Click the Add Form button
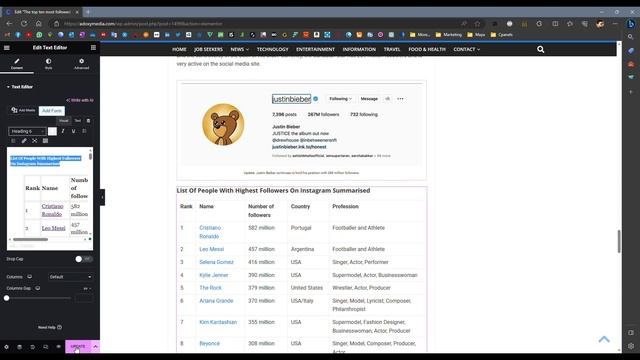 [x=52, y=111]
